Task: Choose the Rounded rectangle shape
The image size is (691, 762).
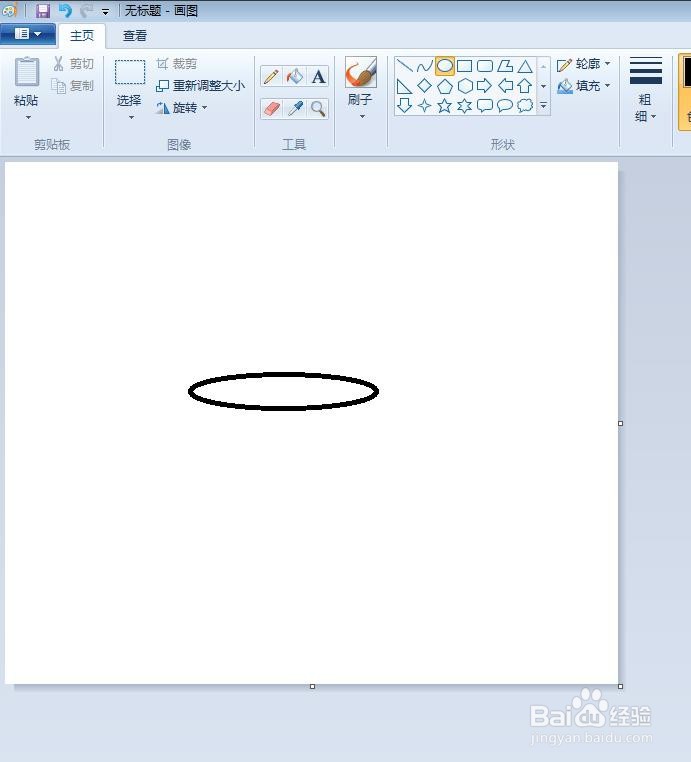Action: [484, 66]
